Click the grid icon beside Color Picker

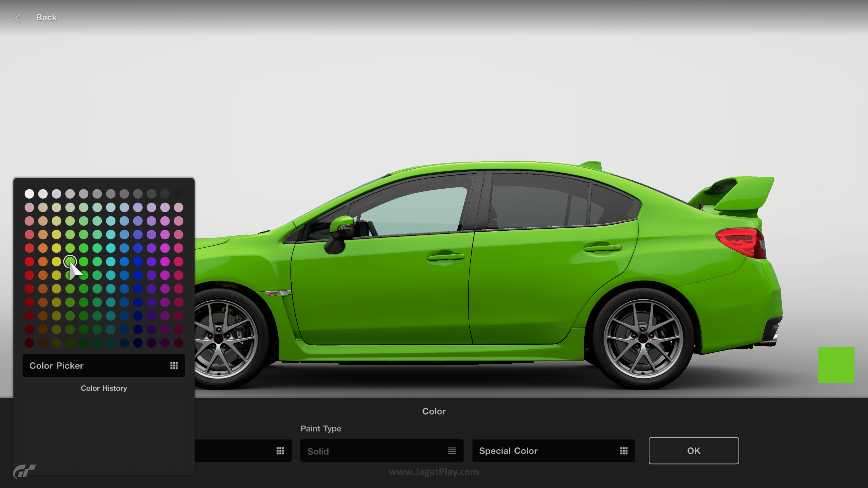coord(174,365)
